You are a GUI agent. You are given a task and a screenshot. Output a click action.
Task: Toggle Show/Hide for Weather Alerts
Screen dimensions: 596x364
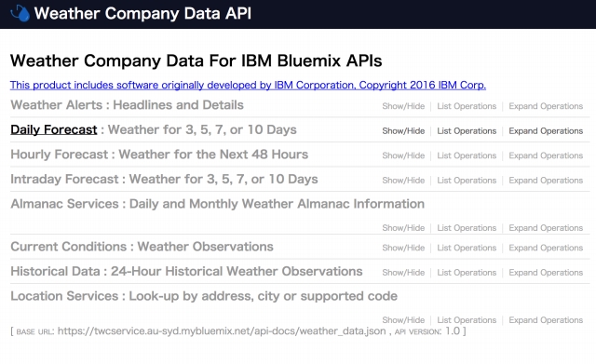pos(403,106)
